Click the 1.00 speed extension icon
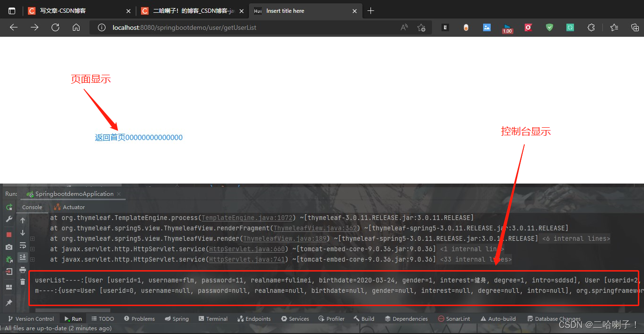 [x=507, y=28]
